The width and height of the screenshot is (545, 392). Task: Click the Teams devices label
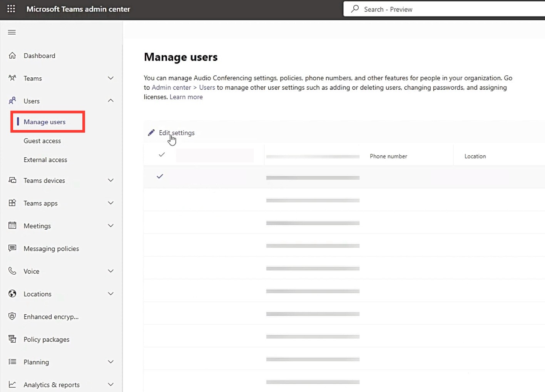point(44,180)
